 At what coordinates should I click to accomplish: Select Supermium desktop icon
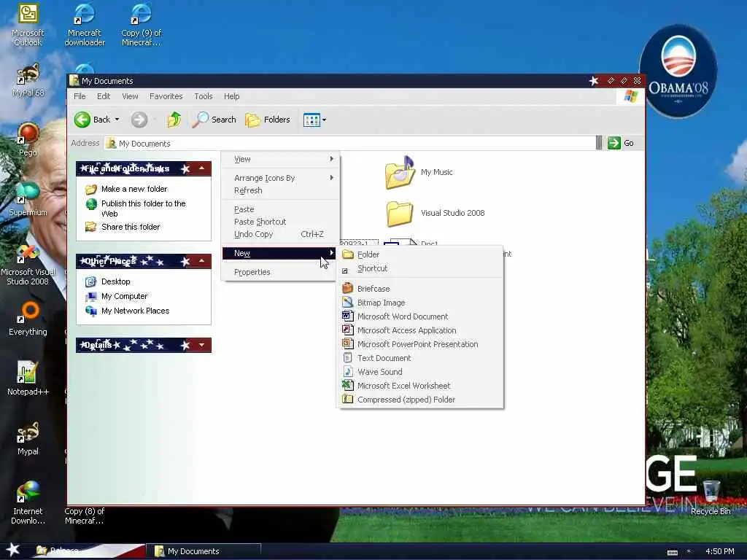(x=28, y=200)
